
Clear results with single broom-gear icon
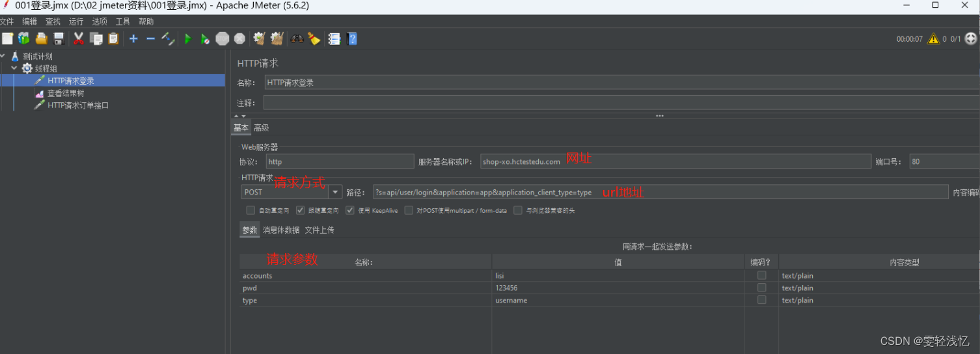[x=259, y=38]
